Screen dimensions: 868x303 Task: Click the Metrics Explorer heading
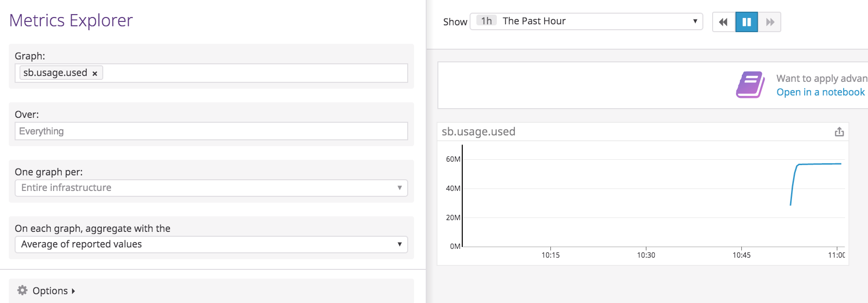[x=71, y=20]
